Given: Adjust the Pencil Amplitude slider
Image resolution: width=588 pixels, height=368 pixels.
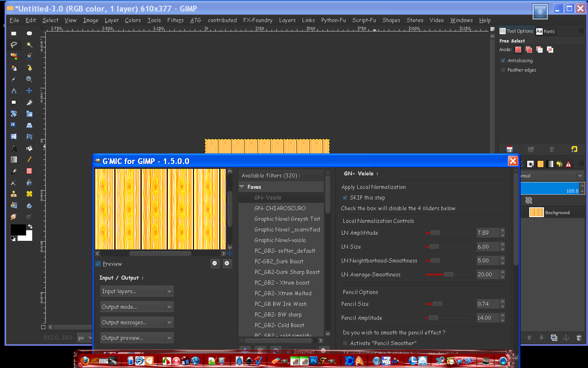Looking at the screenshot, I should click(x=433, y=318).
